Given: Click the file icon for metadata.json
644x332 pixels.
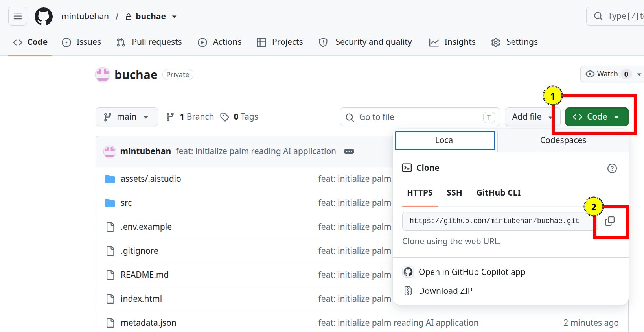Looking at the screenshot, I should click(110, 323).
